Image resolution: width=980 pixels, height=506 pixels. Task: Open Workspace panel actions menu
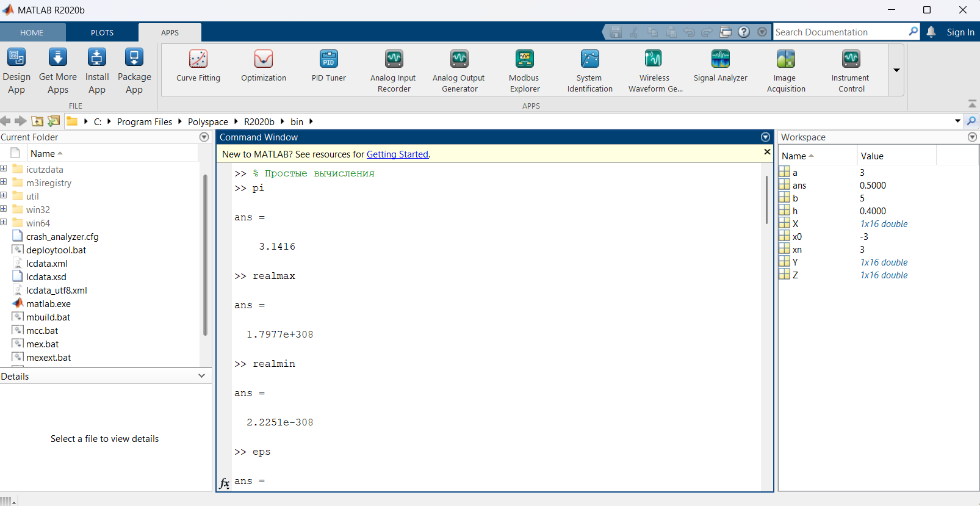972,137
